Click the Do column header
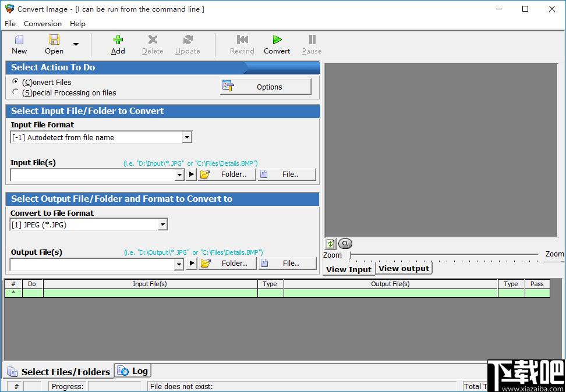Viewport: 566px width, 392px height. point(33,284)
